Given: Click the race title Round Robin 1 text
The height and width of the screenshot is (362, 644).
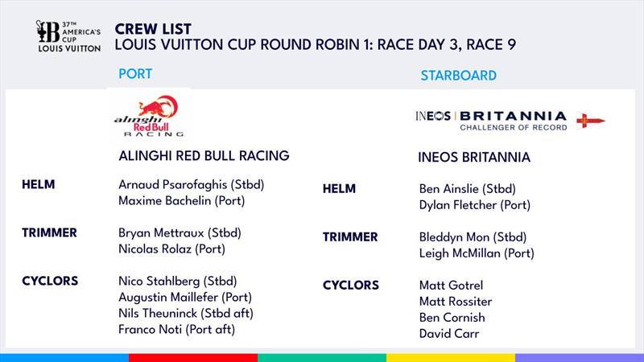Looking at the screenshot, I should tap(315, 44).
